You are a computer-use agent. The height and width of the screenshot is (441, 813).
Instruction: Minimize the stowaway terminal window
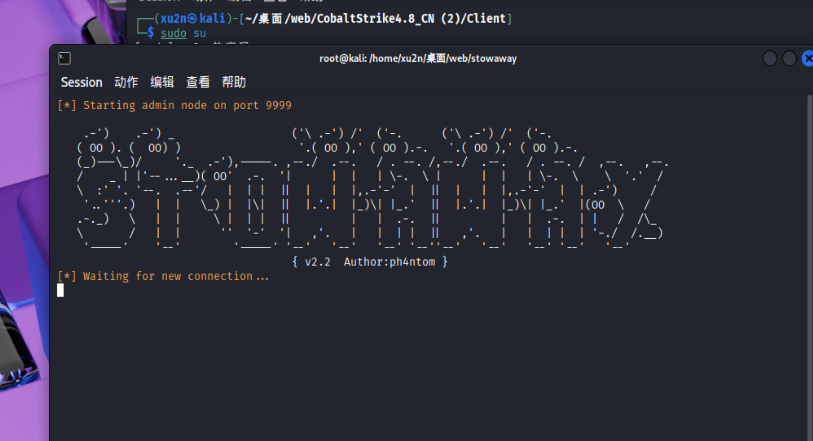pyautogui.click(x=770, y=59)
